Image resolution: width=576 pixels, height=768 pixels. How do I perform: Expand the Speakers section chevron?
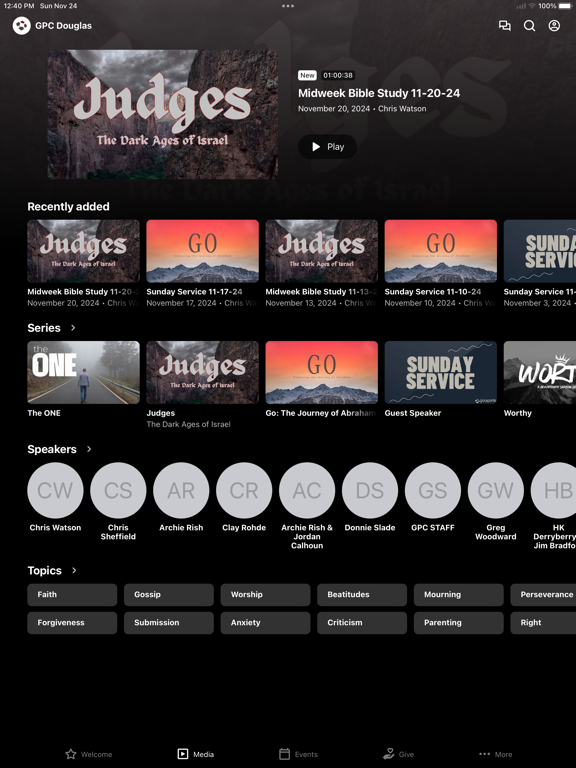click(89, 449)
